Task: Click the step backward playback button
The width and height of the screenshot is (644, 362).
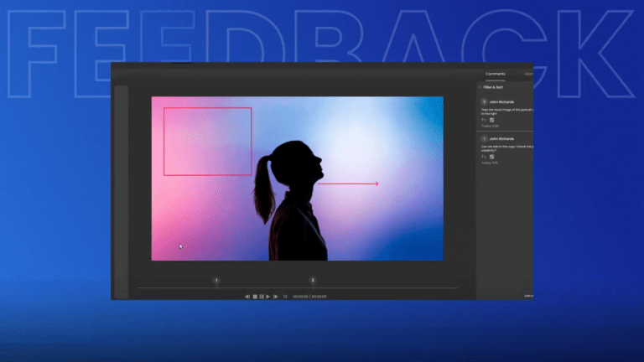Action: pyautogui.click(x=247, y=296)
